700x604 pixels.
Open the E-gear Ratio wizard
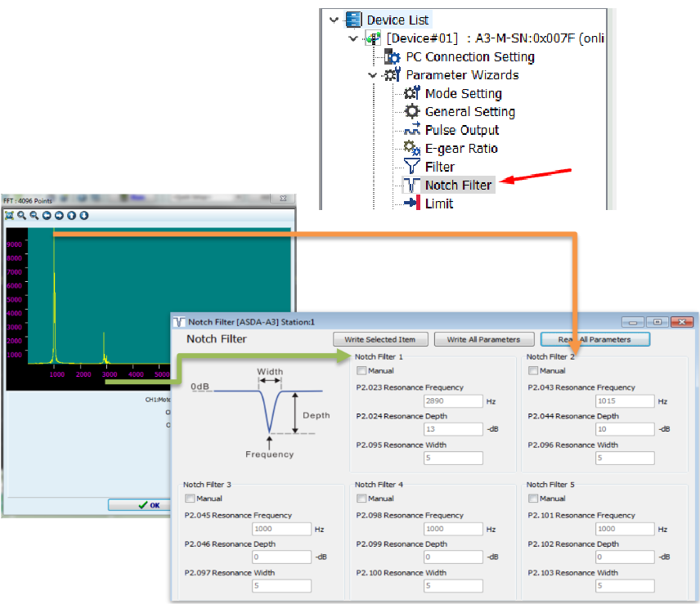coord(461,149)
